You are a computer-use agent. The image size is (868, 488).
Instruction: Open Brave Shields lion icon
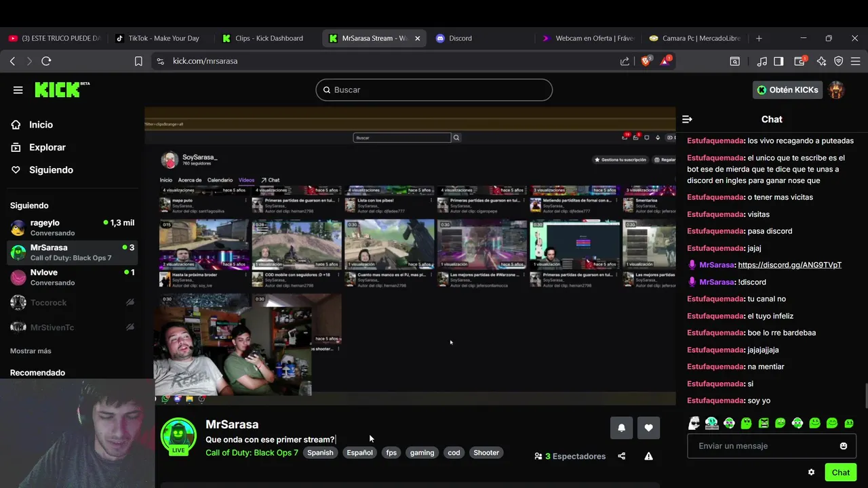coord(646,60)
